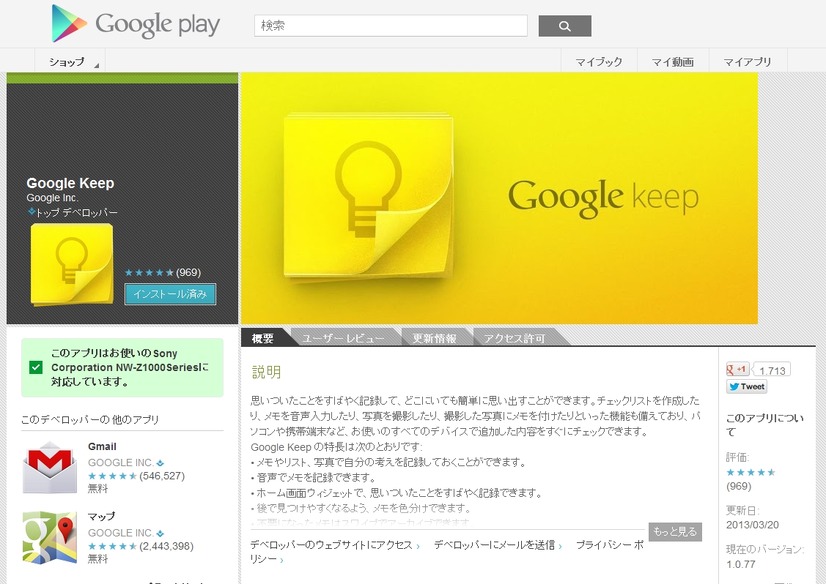Click the Google Keep app icon
826x584 pixels.
point(72,264)
